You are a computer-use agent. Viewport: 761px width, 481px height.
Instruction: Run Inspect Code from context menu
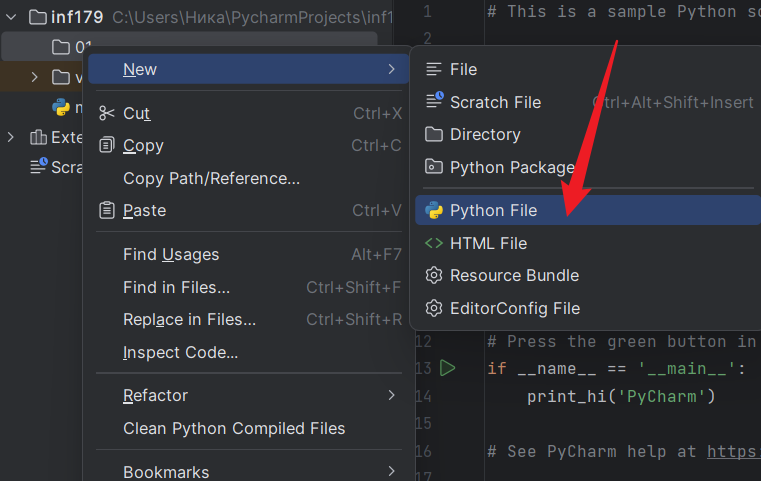tap(180, 352)
